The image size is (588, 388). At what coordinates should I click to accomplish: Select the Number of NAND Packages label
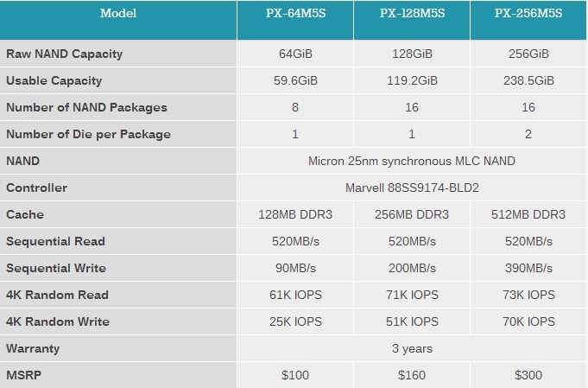tap(86, 107)
